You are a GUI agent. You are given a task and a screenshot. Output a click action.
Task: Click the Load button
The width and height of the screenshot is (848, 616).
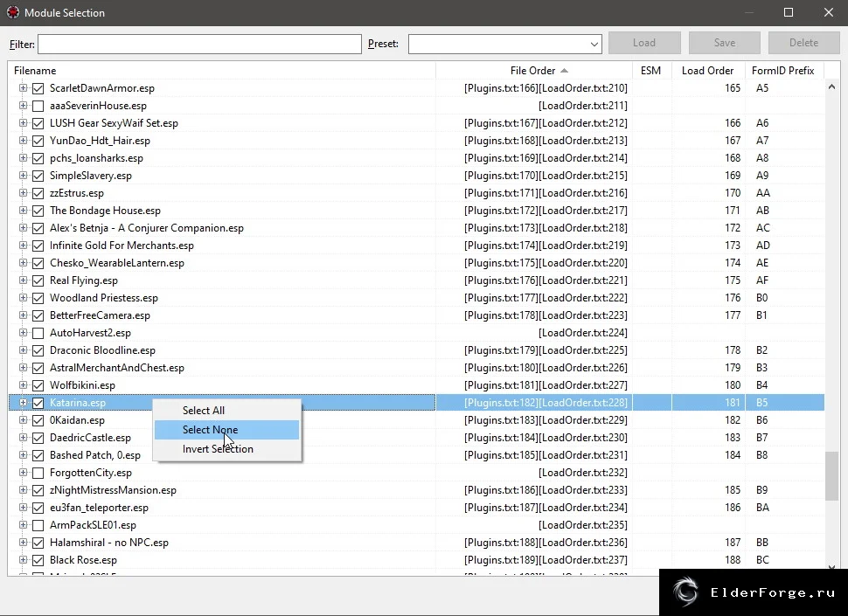644,43
